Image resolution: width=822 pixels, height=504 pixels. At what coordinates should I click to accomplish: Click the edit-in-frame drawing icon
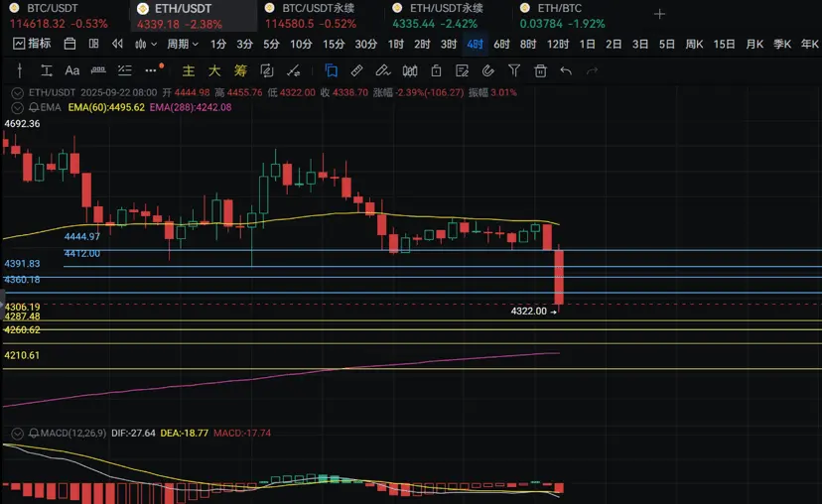click(x=267, y=70)
